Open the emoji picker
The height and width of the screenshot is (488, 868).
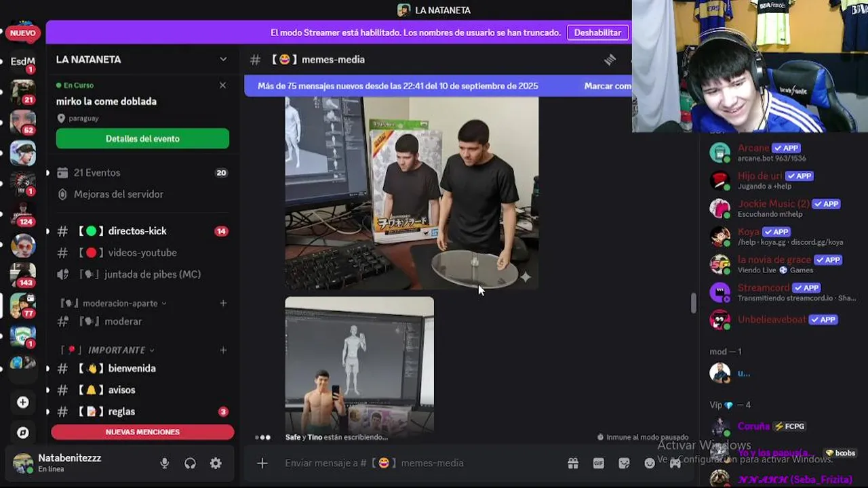650,463
